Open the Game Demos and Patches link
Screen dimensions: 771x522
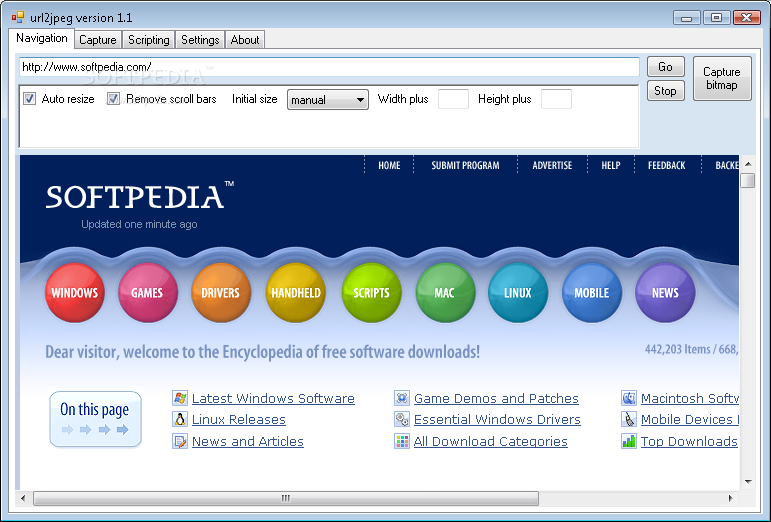[496, 398]
